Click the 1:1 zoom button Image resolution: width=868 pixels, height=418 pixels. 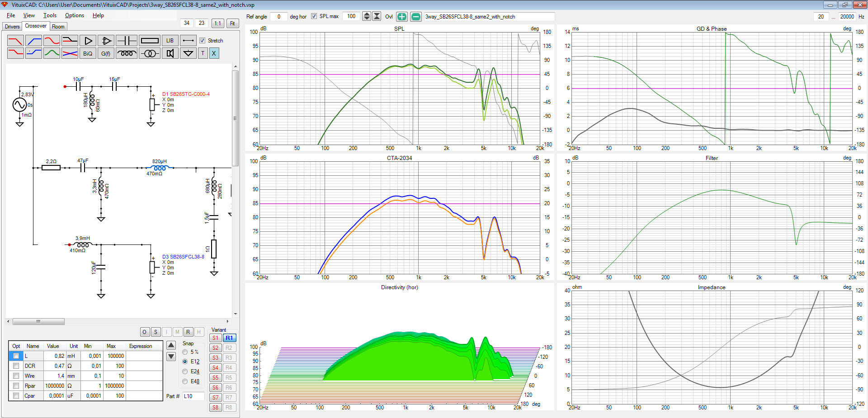click(218, 23)
